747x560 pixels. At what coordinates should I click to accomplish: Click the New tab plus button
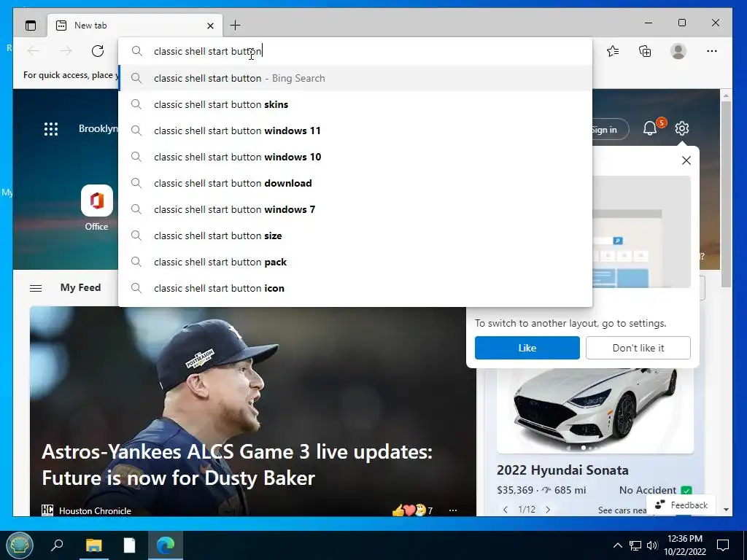[235, 26]
